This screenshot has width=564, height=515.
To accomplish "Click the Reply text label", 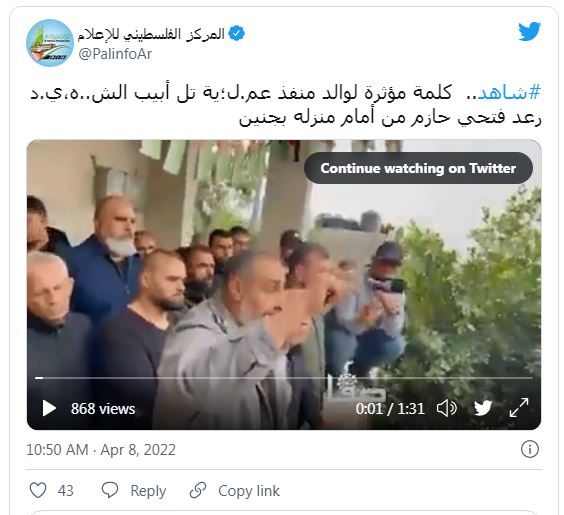I will coord(148,491).
